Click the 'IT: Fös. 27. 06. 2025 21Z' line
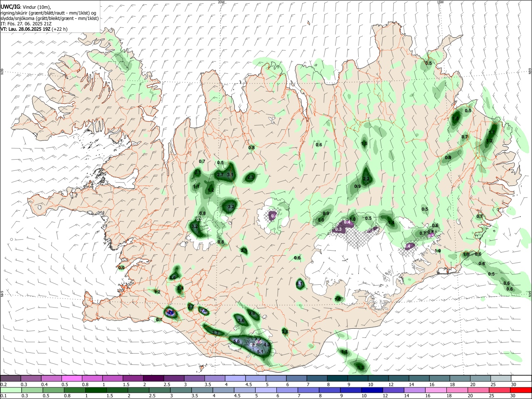This screenshot has width=532, height=399. coord(26,24)
